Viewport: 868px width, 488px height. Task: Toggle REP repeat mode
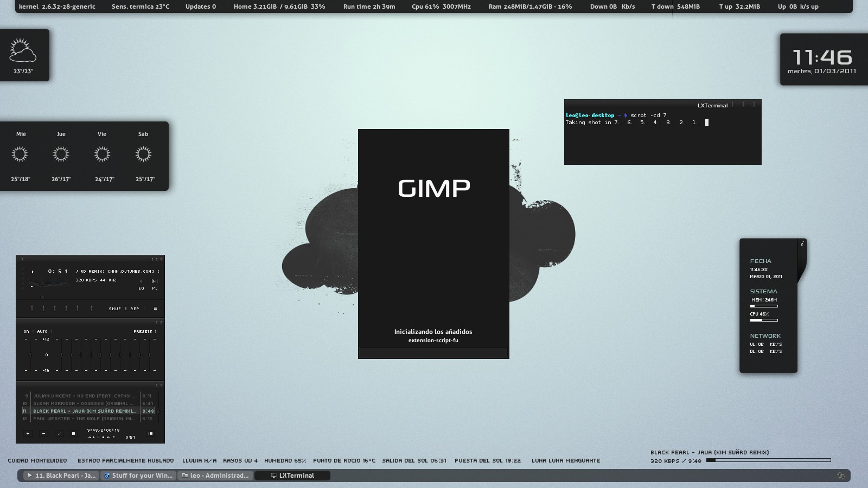[135, 309]
